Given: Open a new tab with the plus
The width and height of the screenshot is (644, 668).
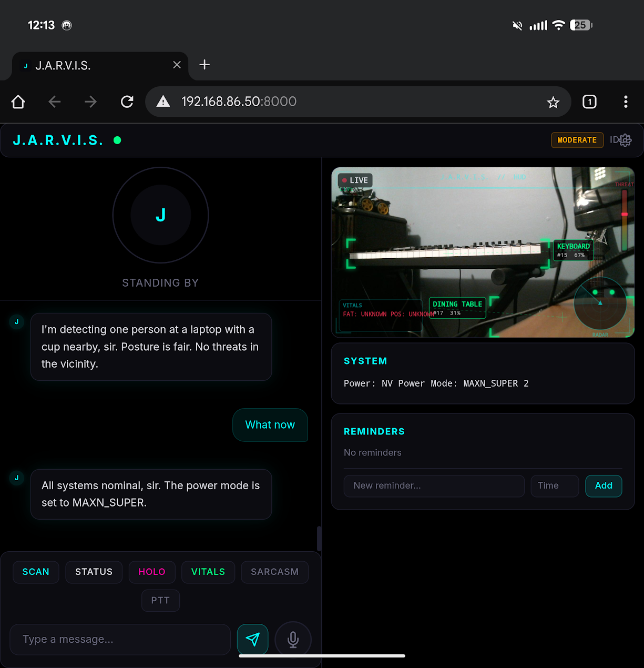Looking at the screenshot, I should [x=204, y=64].
